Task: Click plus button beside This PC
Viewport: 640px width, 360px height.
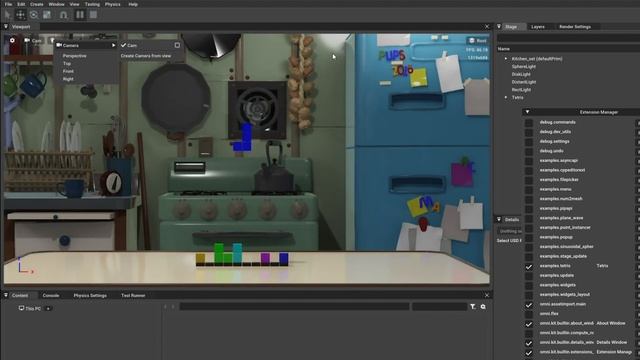Action: coord(48,309)
